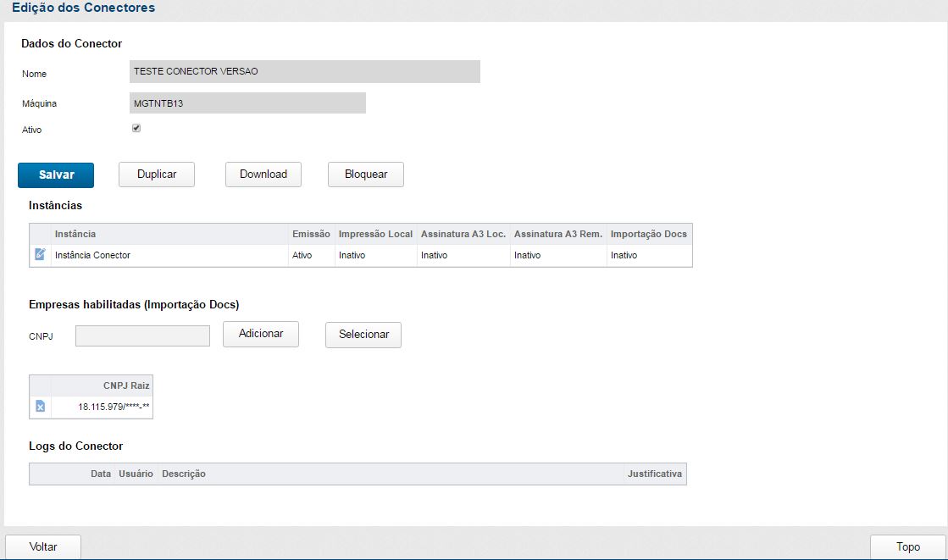This screenshot has height=560, width=948.
Task: Click the Justificativa column header in logs
Action: tap(654, 474)
